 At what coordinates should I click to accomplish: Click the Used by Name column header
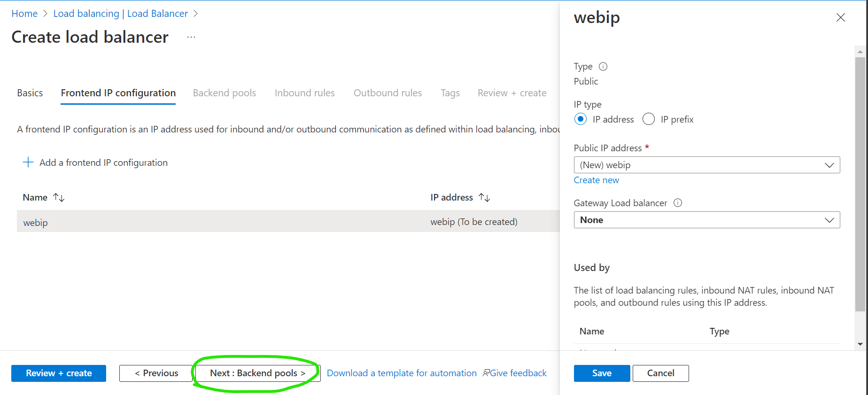[x=592, y=331]
